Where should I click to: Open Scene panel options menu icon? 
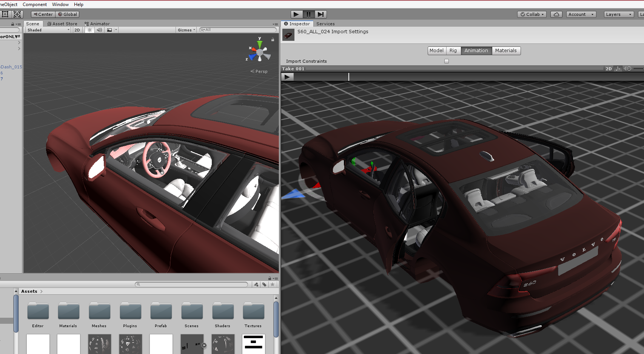coord(275,24)
